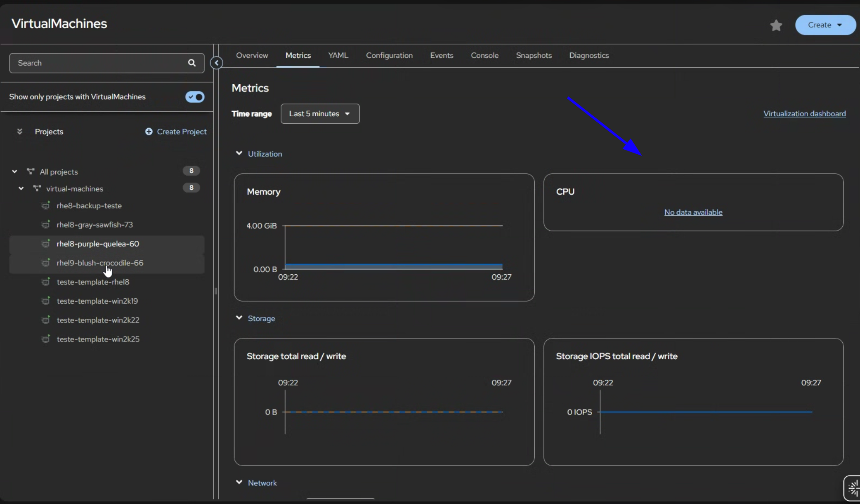The height and width of the screenshot is (504, 860).
Task: Click the All projects network icon
Action: tap(31, 171)
